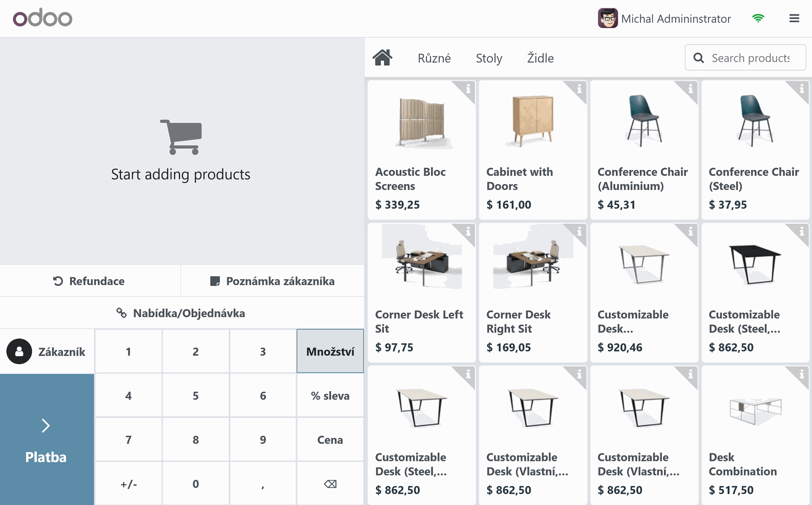Open info icon on Desk Combination
This screenshot has width=812, height=505.
[801, 375]
